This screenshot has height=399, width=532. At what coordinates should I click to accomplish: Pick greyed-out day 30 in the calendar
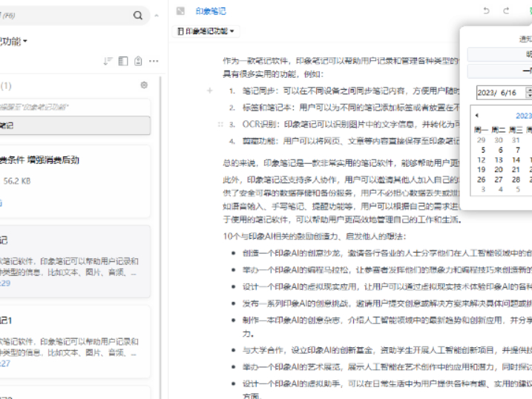coord(499,140)
